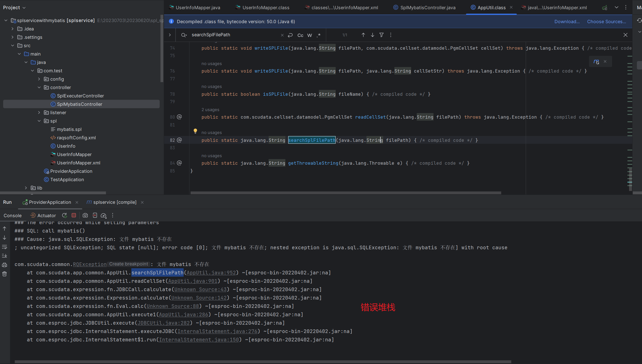This screenshot has height=364, width=642.
Task: Stop the running process with the red square
Action: [74, 215]
